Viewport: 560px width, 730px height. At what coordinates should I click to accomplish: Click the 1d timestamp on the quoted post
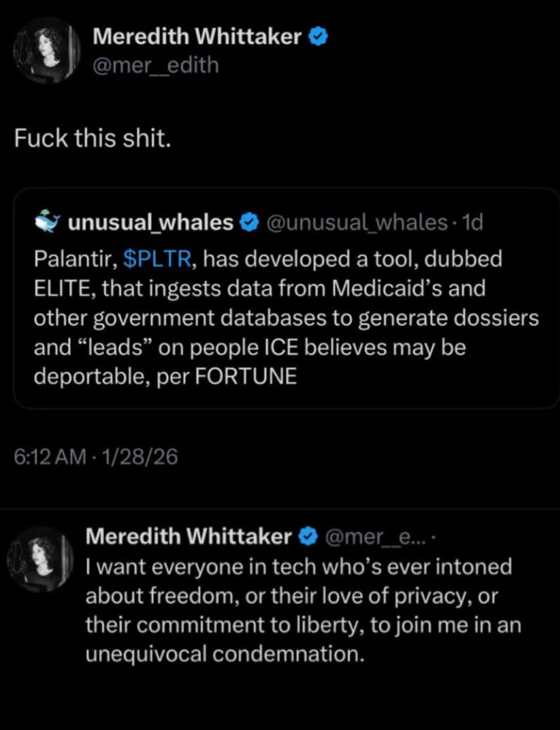point(471,222)
